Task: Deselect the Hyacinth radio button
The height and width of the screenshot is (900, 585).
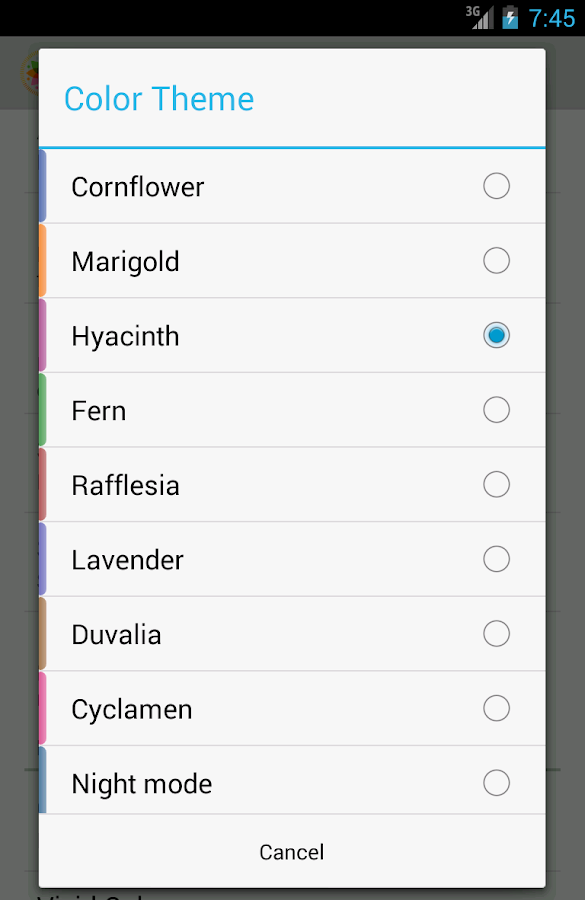Action: click(497, 335)
